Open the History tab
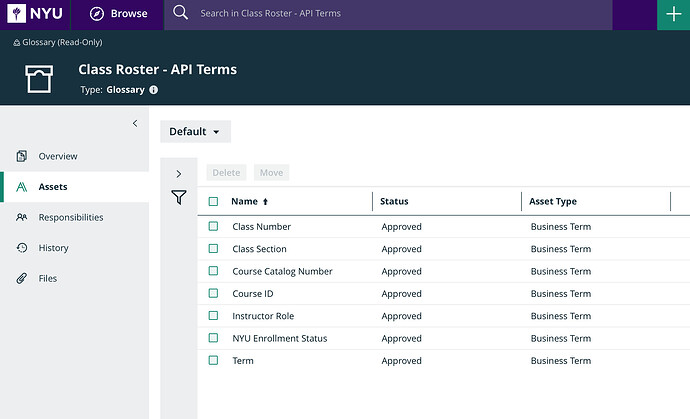The width and height of the screenshot is (690, 419). point(53,248)
